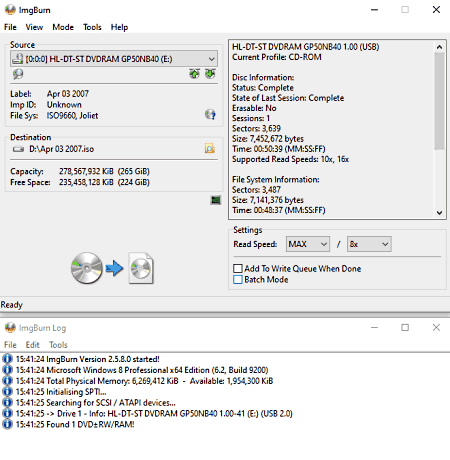Viewport: 450px width, 460px height.
Task: Open the MAX read speed dropdown
Action: pos(308,244)
